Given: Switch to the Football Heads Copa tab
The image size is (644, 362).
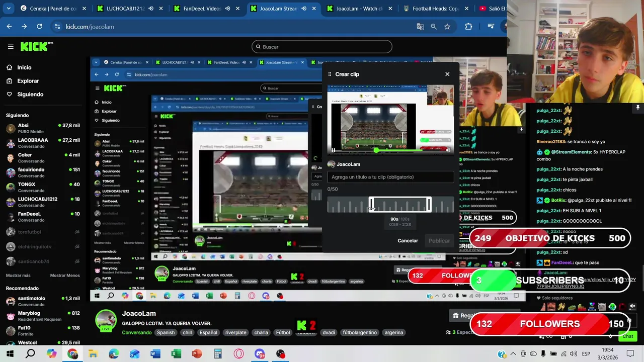Looking at the screenshot, I should click(x=436, y=9).
